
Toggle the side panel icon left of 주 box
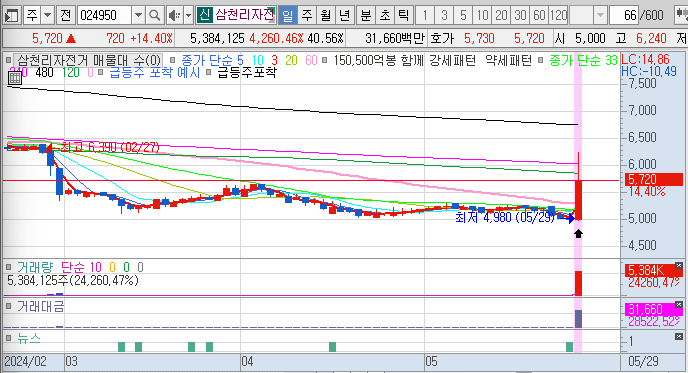(11, 16)
